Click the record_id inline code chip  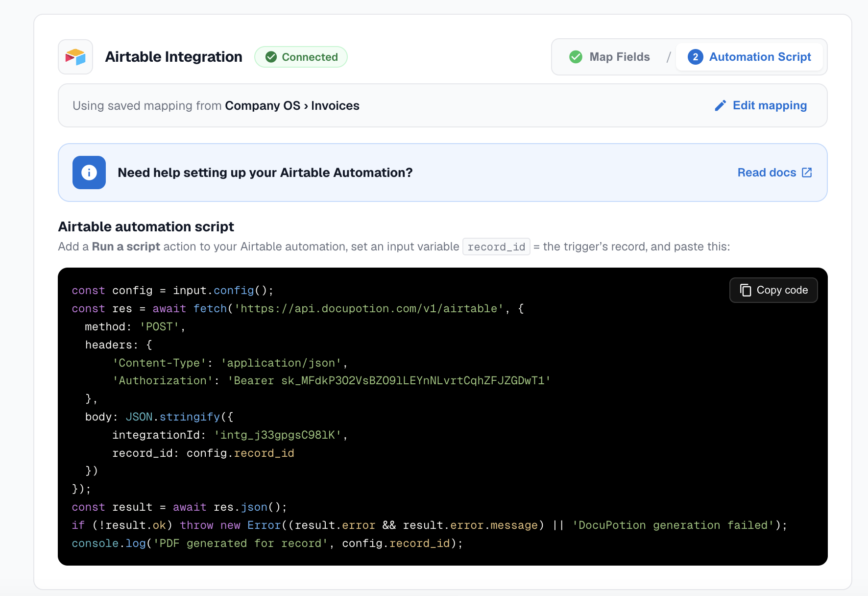tap(496, 247)
